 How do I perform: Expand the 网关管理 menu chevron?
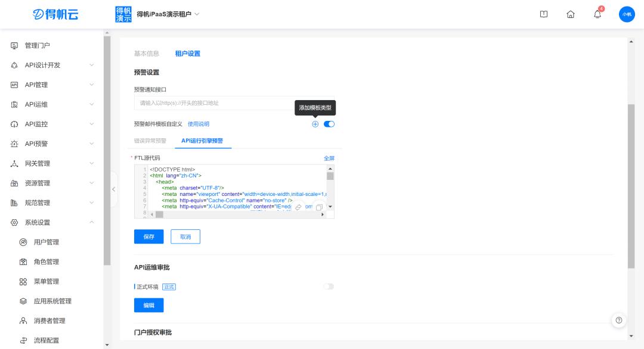[92, 164]
